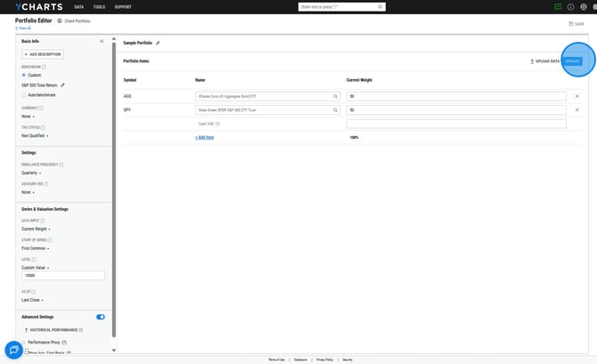Click Upload Data button

pyautogui.click(x=544, y=61)
